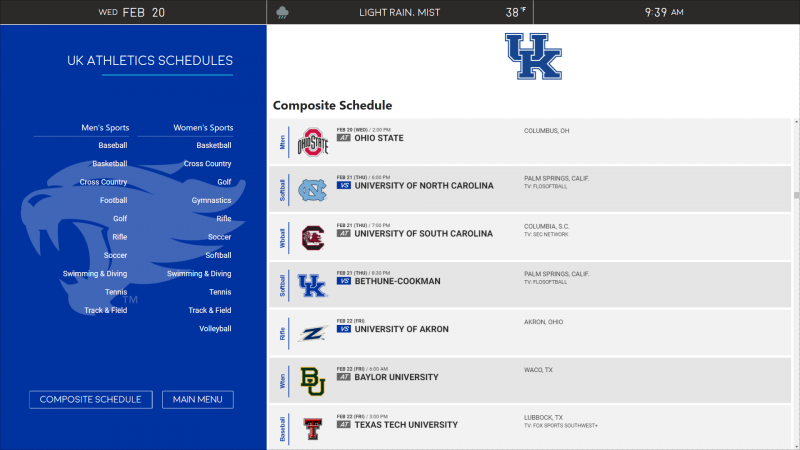Open the Composite Schedule button
The height and width of the screenshot is (450, 800).
coord(91,399)
